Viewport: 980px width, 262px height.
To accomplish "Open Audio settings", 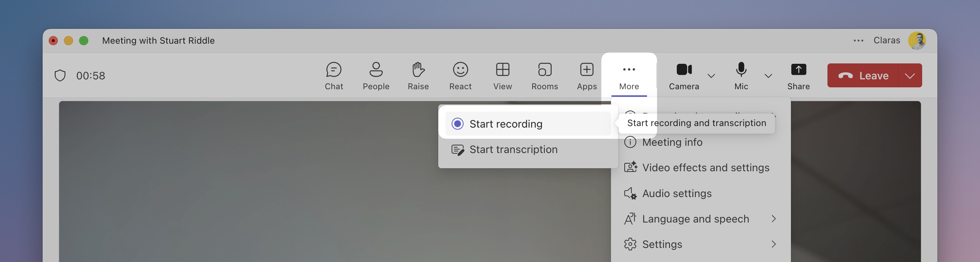I will [700, 193].
